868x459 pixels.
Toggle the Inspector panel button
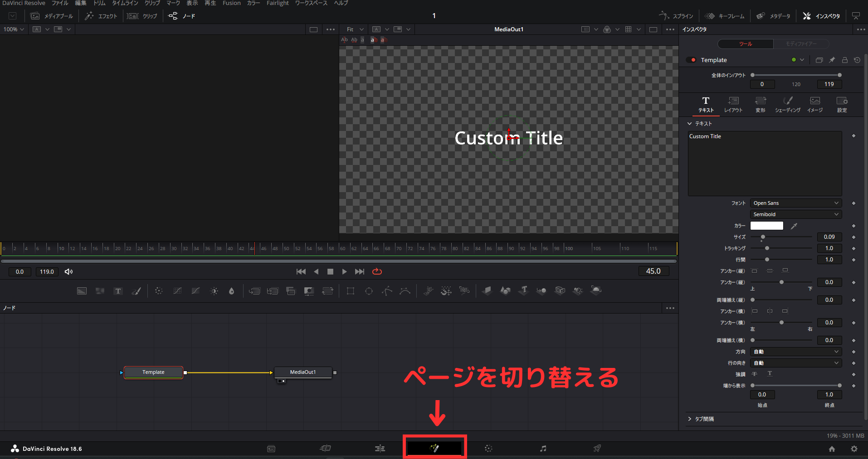[x=822, y=16]
